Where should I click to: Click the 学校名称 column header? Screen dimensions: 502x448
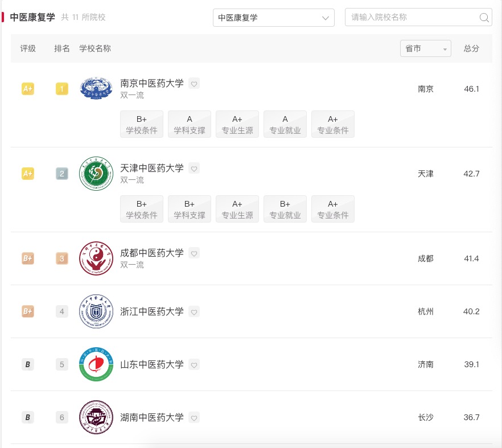click(94, 49)
